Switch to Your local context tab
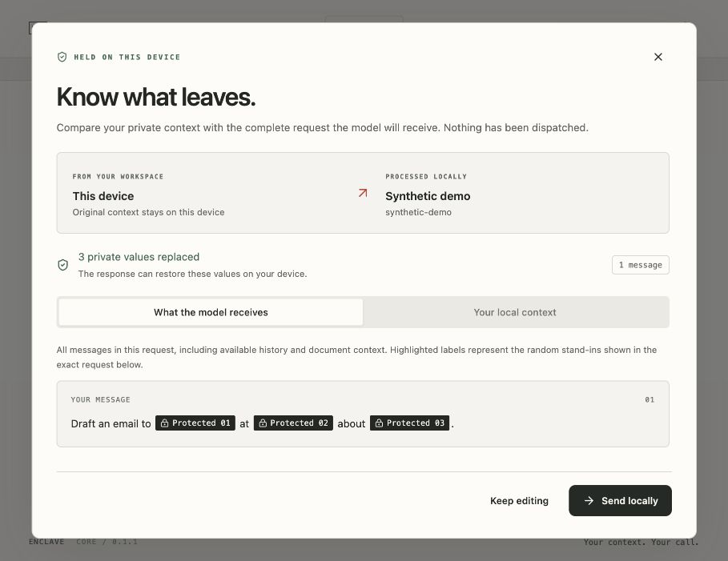 pos(515,312)
